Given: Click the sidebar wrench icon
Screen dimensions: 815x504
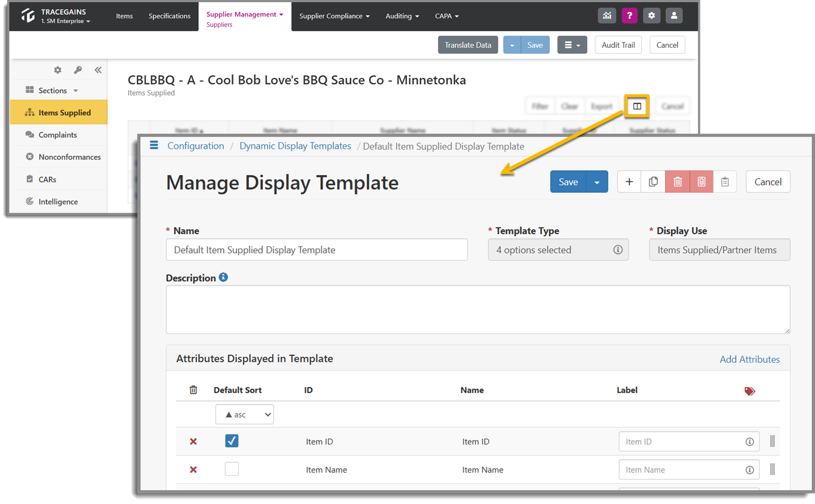Looking at the screenshot, I should [78, 70].
